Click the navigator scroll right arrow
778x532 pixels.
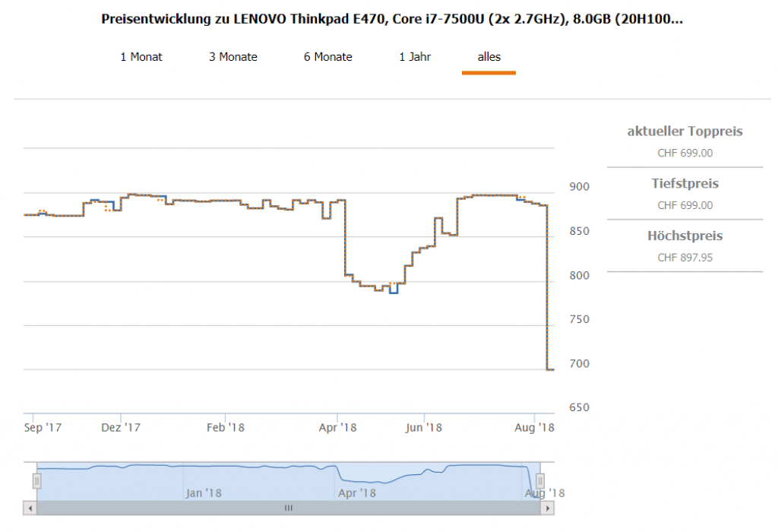tap(547, 508)
